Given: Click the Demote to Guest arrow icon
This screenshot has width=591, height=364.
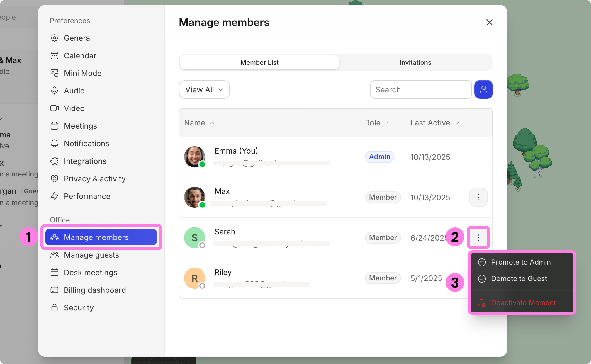Looking at the screenshot, I should (482, 279).
